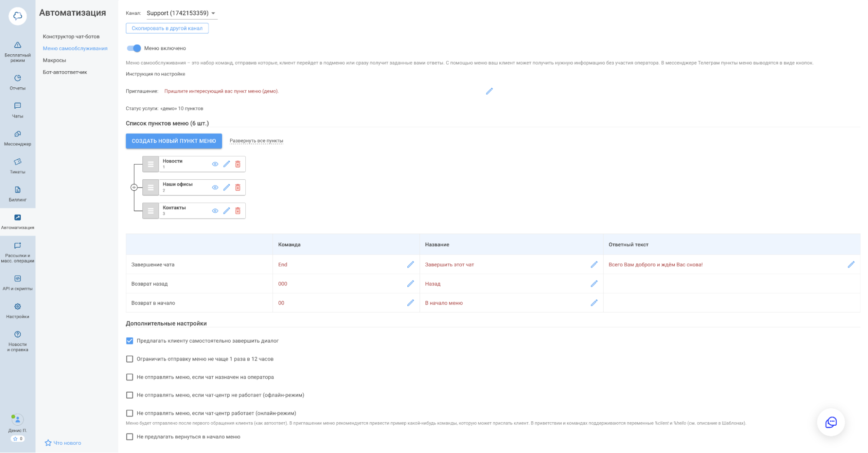
Task: Hide the Наши офисы item via eye icon
Action: (215, 188)
